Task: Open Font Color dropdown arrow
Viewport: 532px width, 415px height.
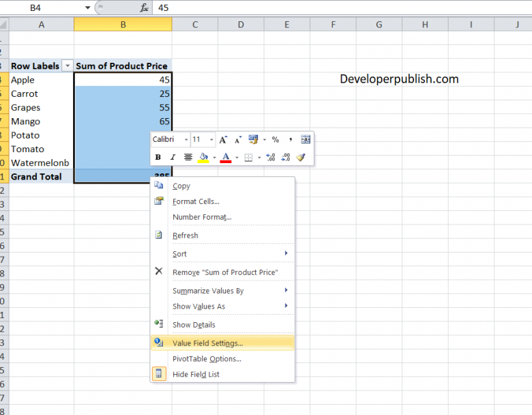Action: [237, 158]
